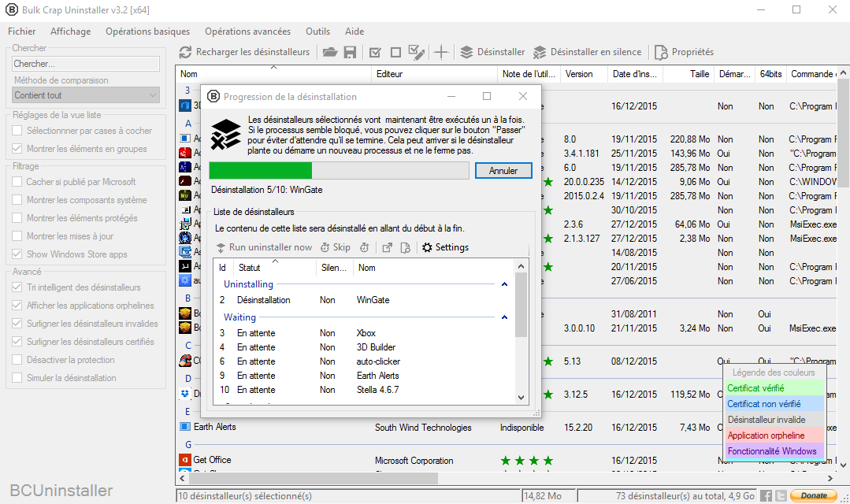Click the Twitter icon in status bar
The image size is (850, 504).
click(781, 495)
